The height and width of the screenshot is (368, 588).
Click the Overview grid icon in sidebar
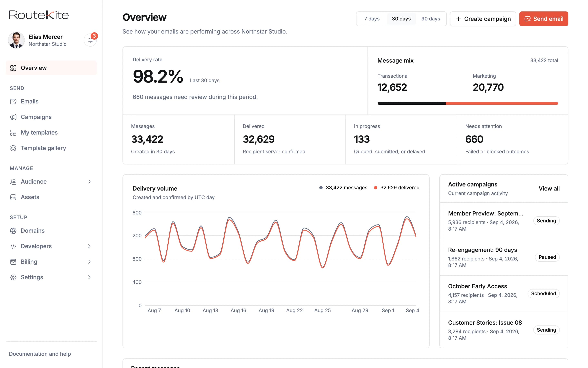(x=13, y=68)
